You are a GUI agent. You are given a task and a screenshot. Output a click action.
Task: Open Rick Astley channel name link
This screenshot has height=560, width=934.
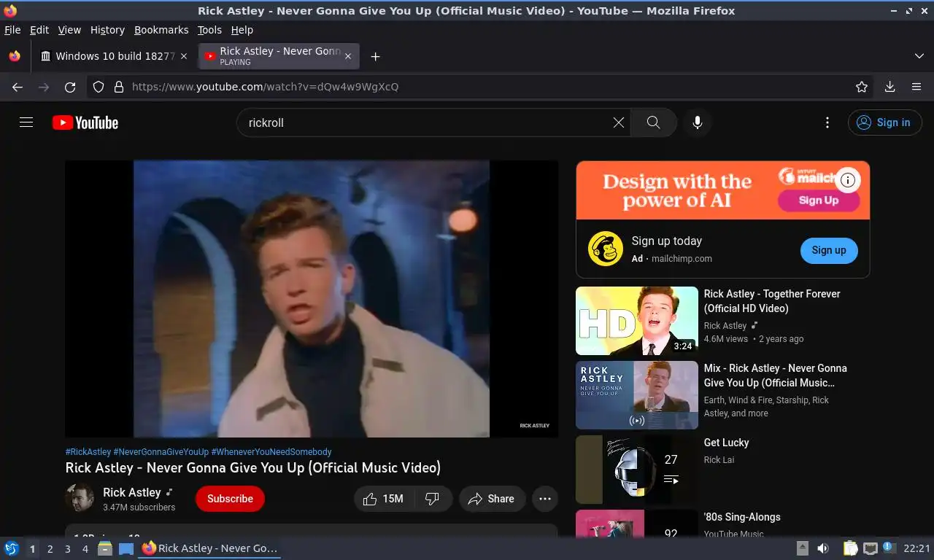click(132, 492)
